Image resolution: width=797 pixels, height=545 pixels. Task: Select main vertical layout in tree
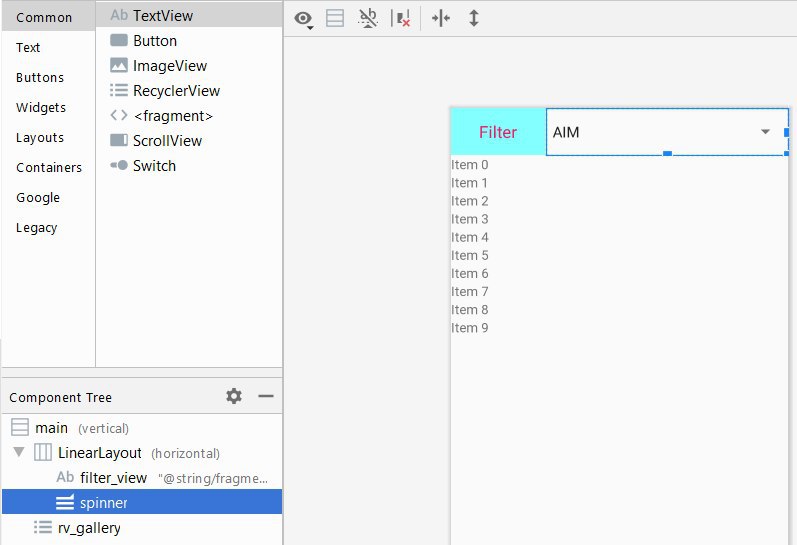click(x=142, y=428)
